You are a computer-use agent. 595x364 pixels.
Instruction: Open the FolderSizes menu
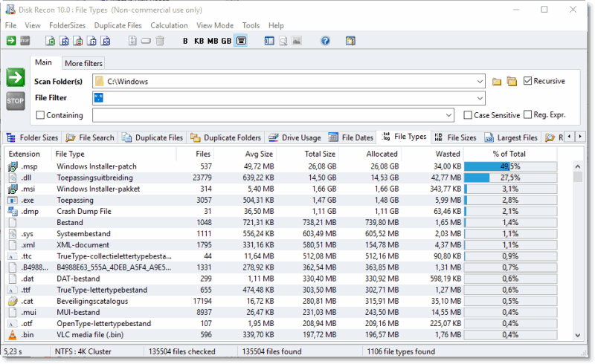click(x=67, y=25)
